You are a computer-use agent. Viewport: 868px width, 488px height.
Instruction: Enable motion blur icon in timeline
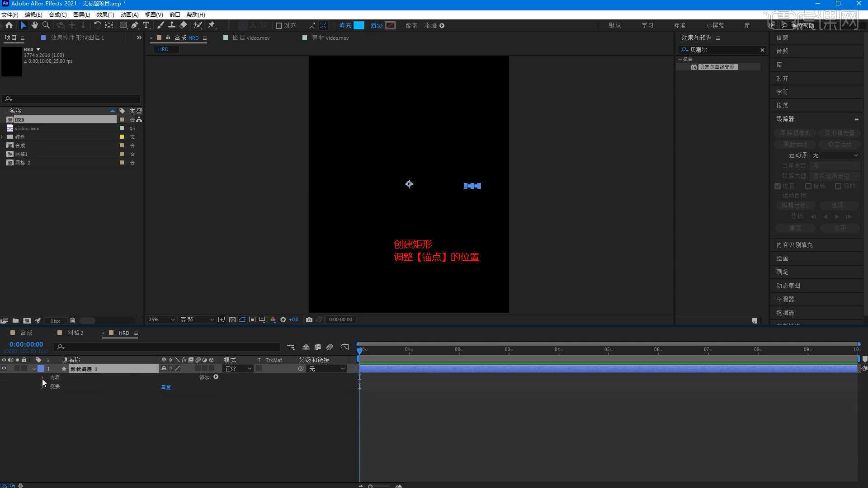click(x=330, y=347)
